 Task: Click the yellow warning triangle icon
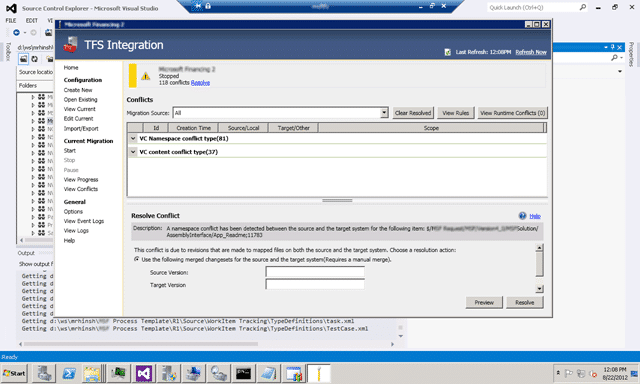145,76
